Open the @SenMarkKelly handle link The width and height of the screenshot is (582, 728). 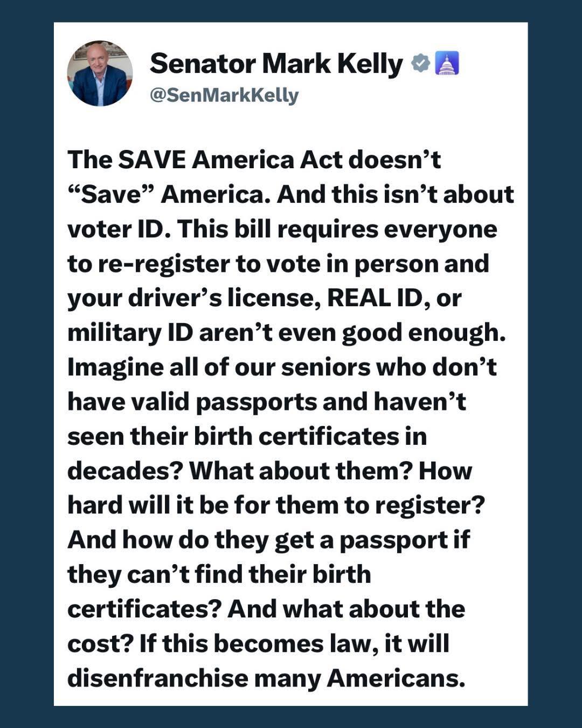tap(224, 95)
